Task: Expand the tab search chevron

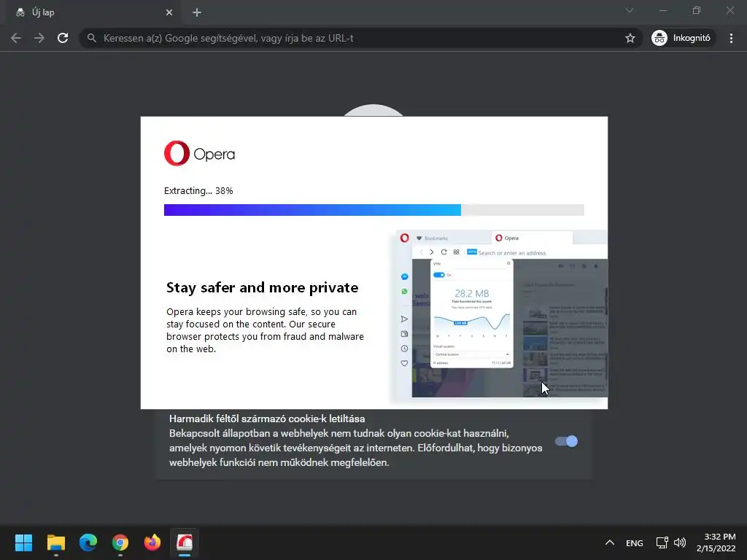Action: (630, 10)
